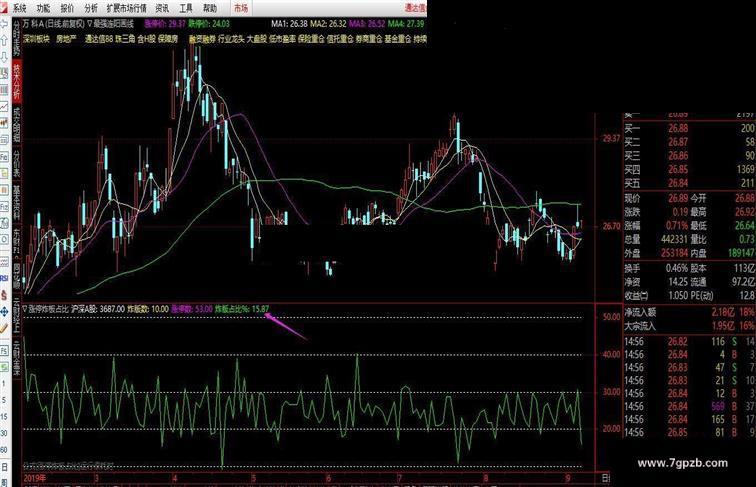This screenshot has height=487, width=756.
Task: Switch to 5-minute period
Action: pos(4,400)
